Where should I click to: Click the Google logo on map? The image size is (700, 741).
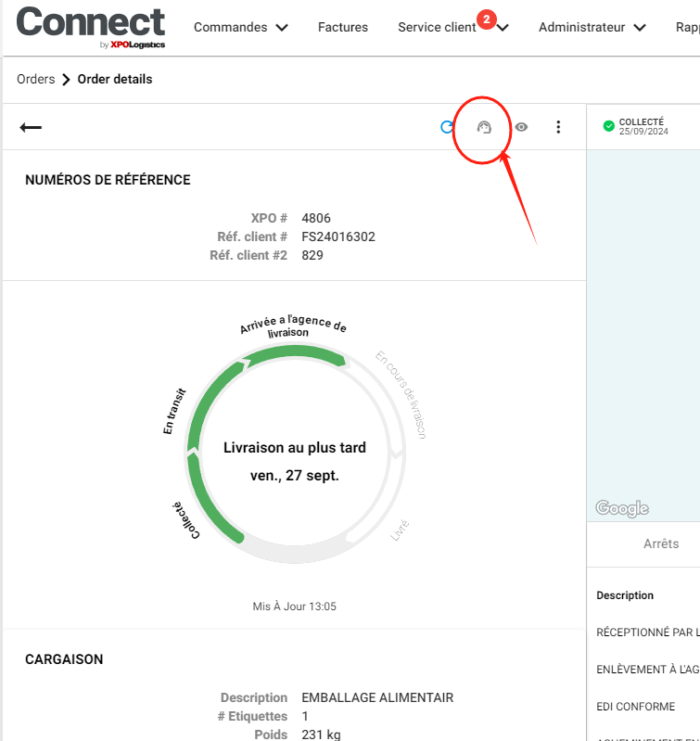pos(622,508)
